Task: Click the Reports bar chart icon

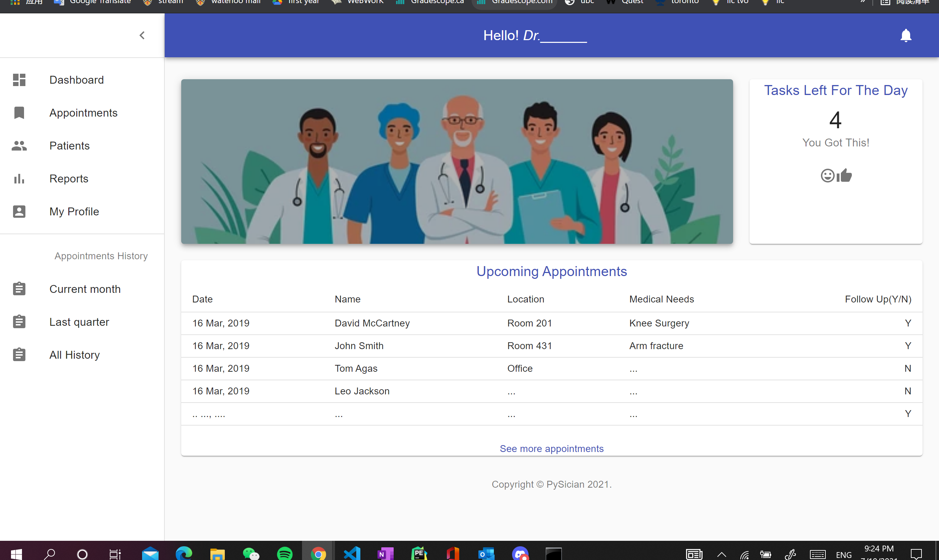Action: click(x=19, y=178)
